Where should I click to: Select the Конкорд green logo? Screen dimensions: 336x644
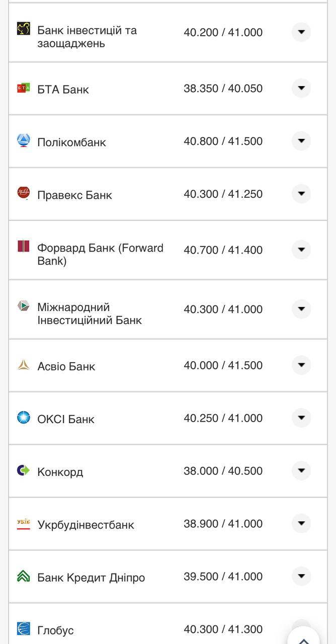click(22, 471)
